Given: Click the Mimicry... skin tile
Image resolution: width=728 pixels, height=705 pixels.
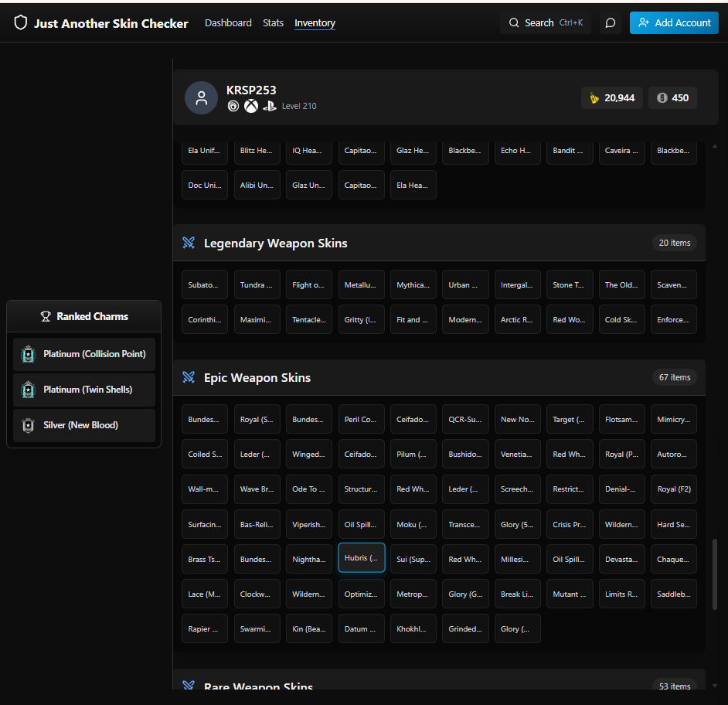Looking at the screenshot, I should (674, 420).
